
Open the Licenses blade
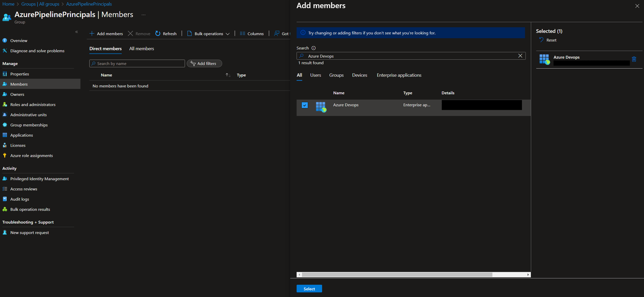tap(18, 145)
